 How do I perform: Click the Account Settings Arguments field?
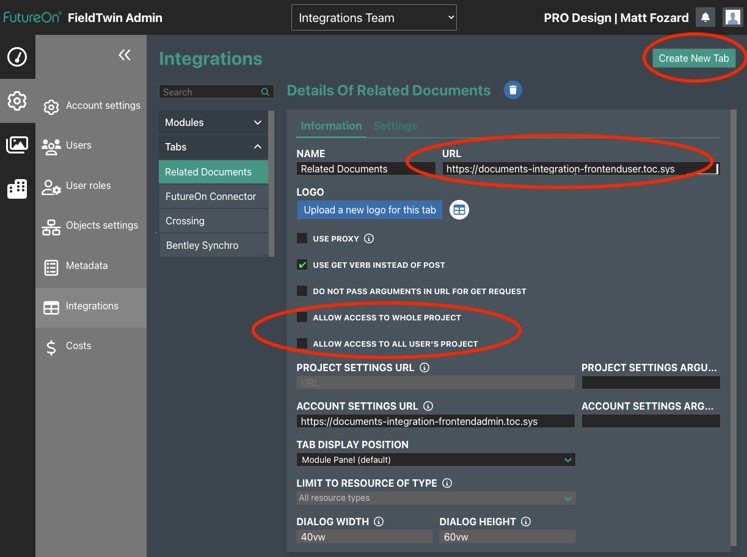tap(651, 421)
